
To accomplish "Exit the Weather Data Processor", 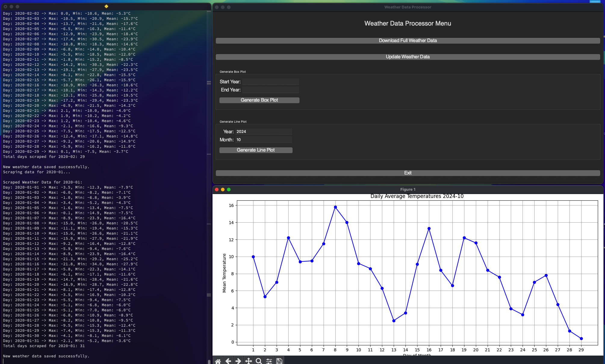I will tap(408, 173).
